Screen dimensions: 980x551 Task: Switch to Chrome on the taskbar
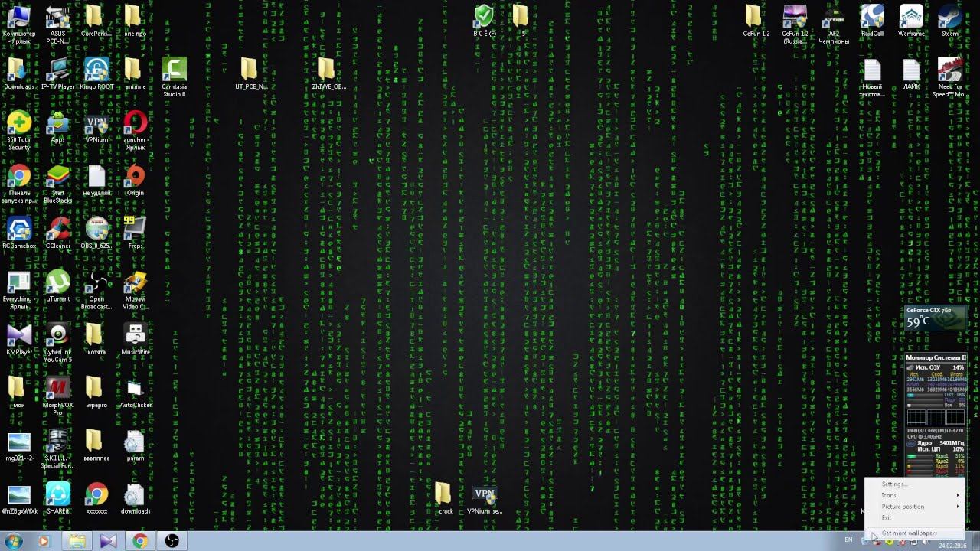tap(139, 541)
